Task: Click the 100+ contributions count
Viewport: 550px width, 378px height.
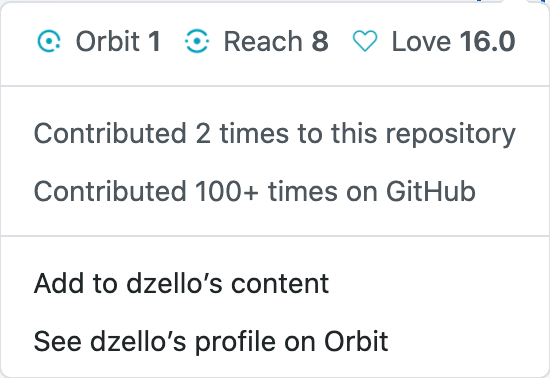Action: click(x=227, y=191)
